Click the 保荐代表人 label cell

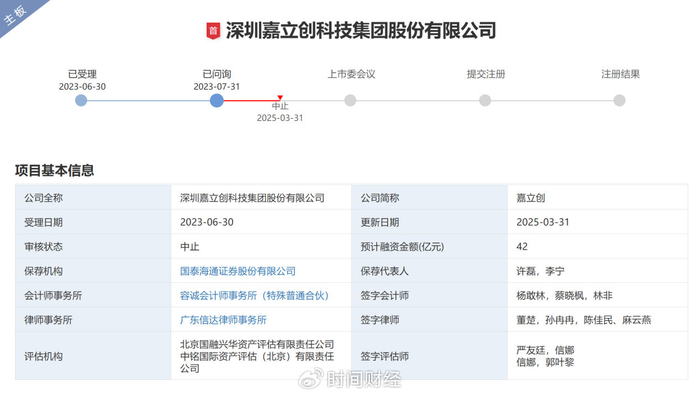coord(429,271)
